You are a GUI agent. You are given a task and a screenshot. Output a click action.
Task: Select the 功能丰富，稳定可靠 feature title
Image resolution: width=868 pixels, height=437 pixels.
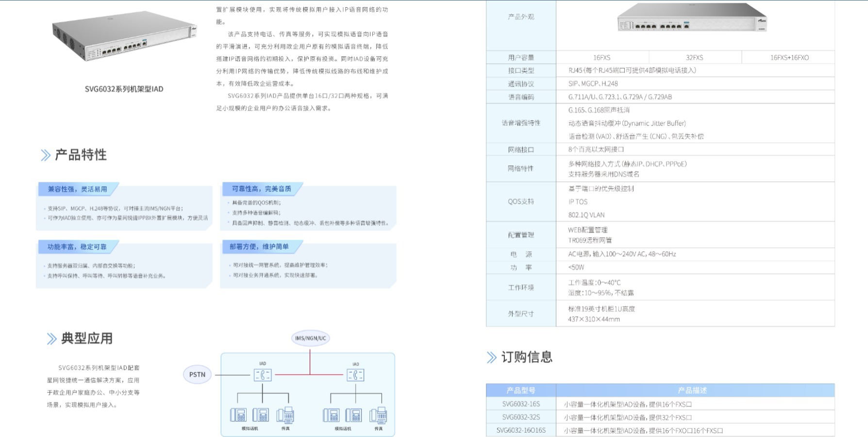point(77,247)
